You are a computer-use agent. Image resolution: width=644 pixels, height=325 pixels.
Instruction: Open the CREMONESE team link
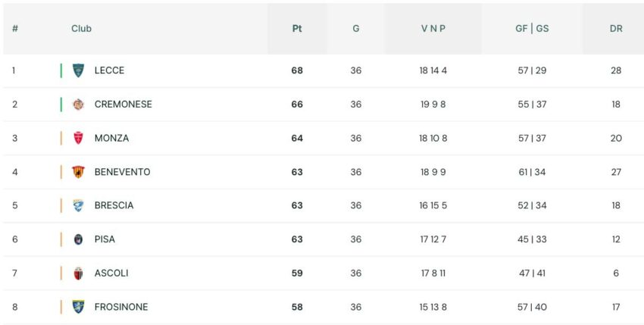click(x=123, y=105)
